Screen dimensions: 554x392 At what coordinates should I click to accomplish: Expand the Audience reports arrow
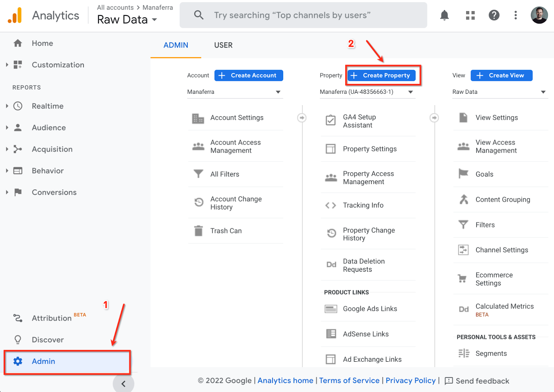click(7, 127)
